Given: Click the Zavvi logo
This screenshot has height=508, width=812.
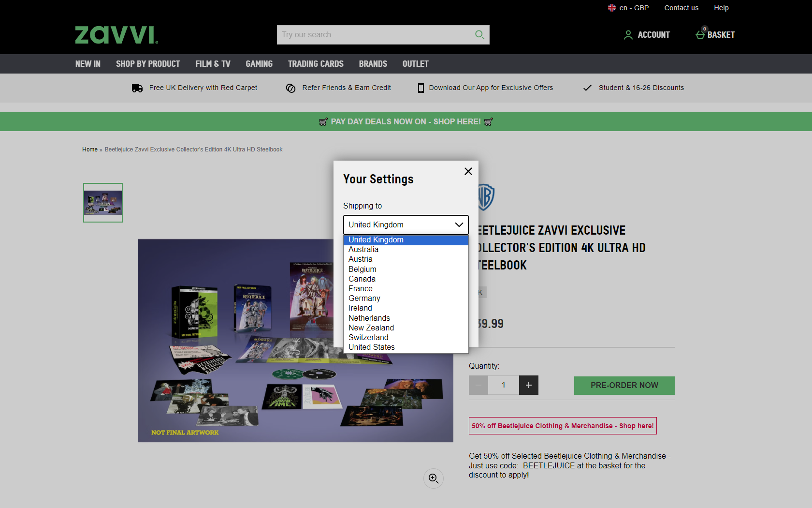Looking at the screenshot, I should [116, 35].
